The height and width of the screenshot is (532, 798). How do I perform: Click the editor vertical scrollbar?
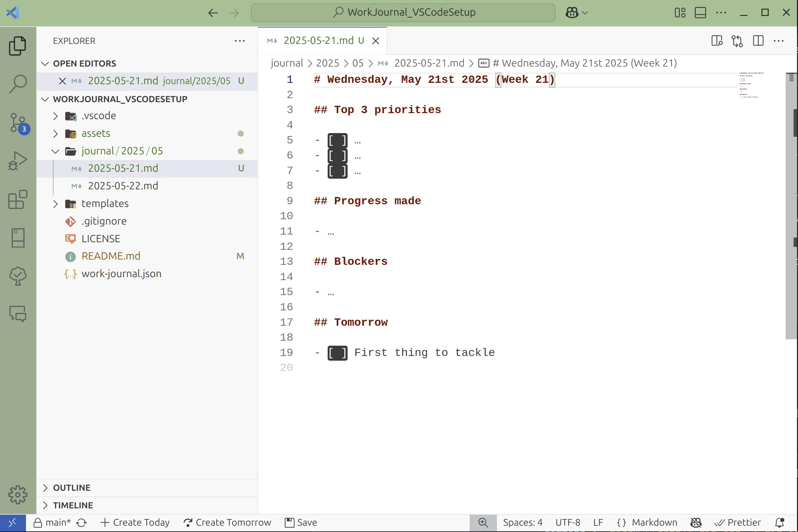791,206
